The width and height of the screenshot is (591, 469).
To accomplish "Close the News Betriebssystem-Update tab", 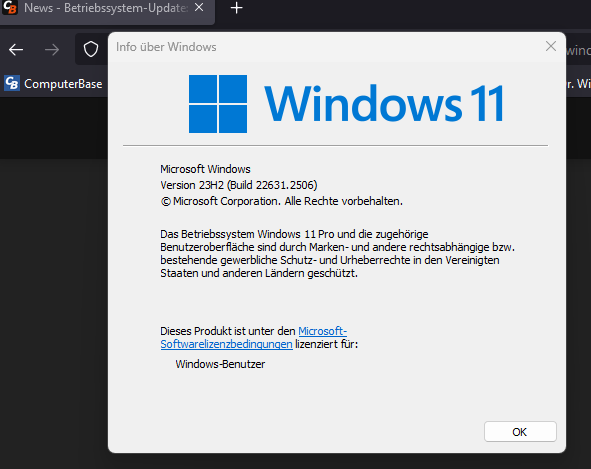I will pyautogui.click(x=199, y=8).
